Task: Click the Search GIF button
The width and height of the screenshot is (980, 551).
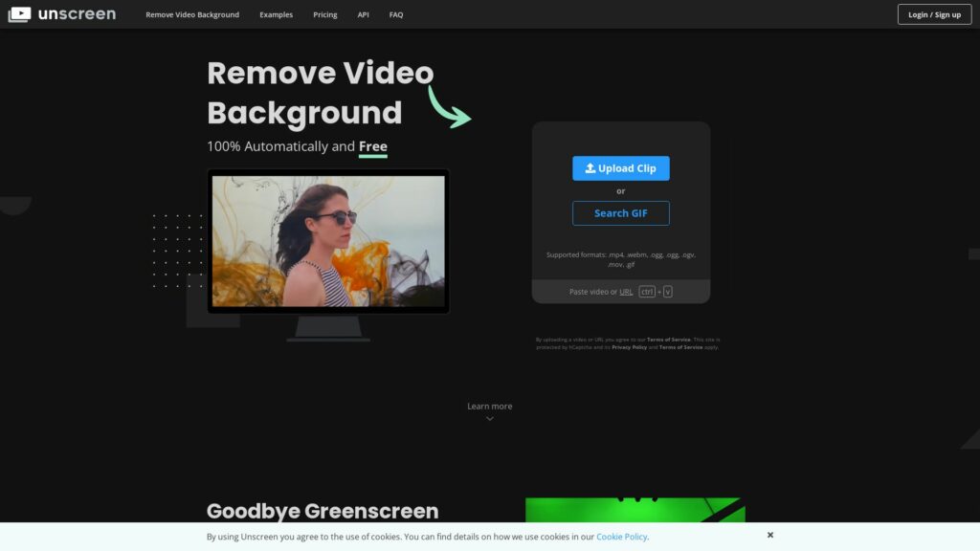Action: click(620, 212)
